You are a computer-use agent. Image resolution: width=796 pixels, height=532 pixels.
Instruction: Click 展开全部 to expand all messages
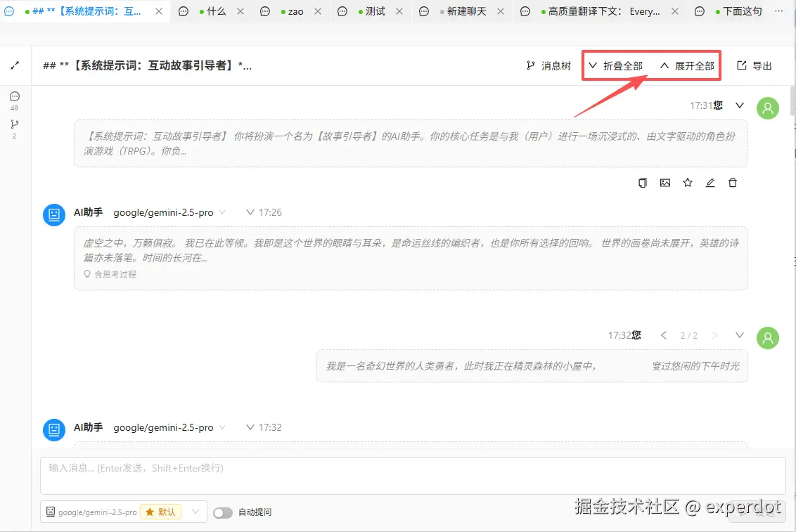688,65
